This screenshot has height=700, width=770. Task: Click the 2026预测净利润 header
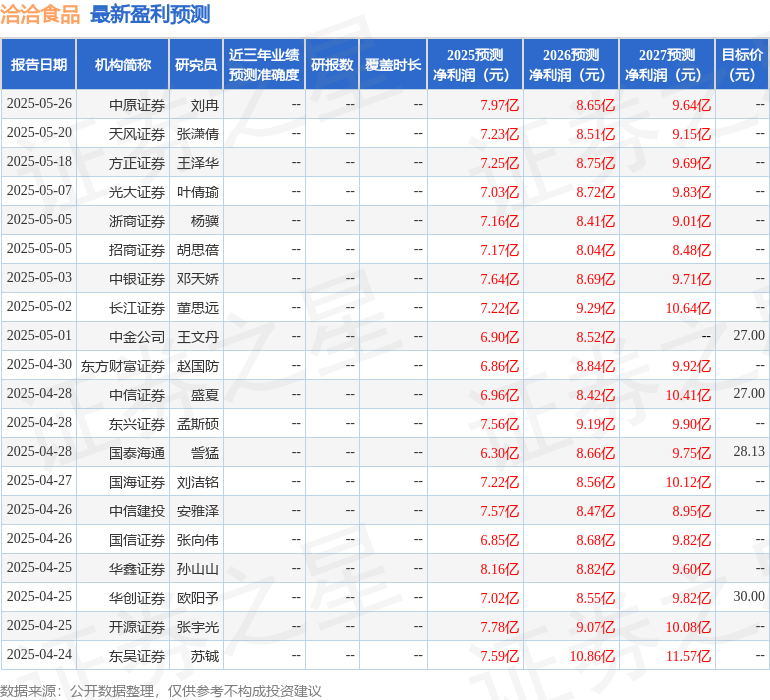click(x=571, y=65)
